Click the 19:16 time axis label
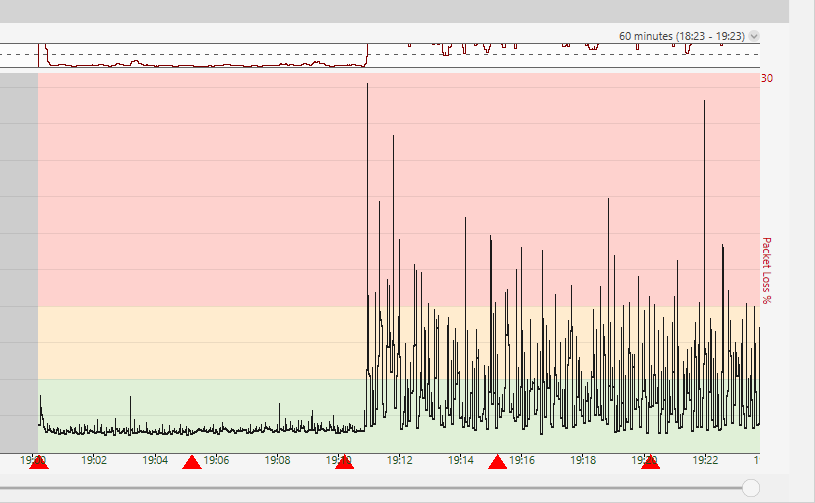The image size is (815, 503). (522, 460)
